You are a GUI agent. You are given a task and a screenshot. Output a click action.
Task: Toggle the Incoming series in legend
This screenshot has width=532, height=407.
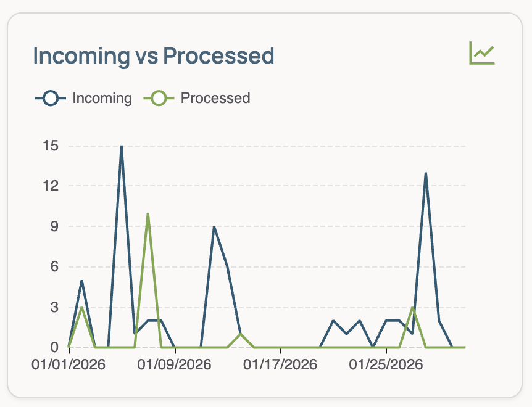(83, 98)
